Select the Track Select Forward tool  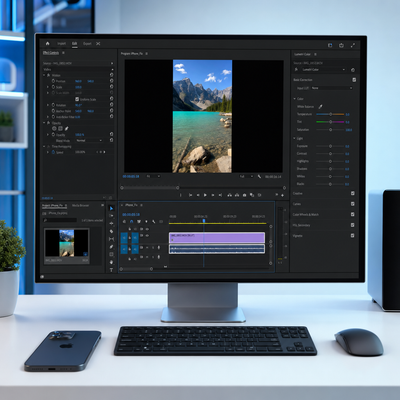tap(111, 216)
